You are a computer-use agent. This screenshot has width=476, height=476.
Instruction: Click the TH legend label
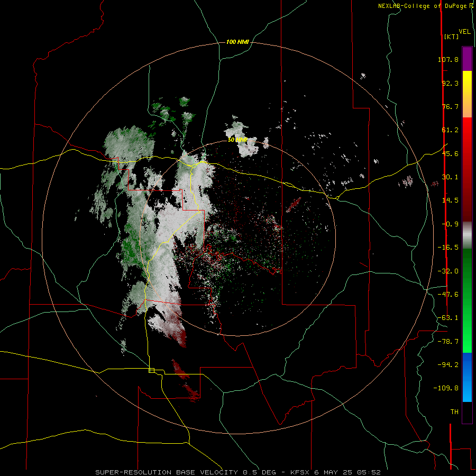[x=454, y=412]
